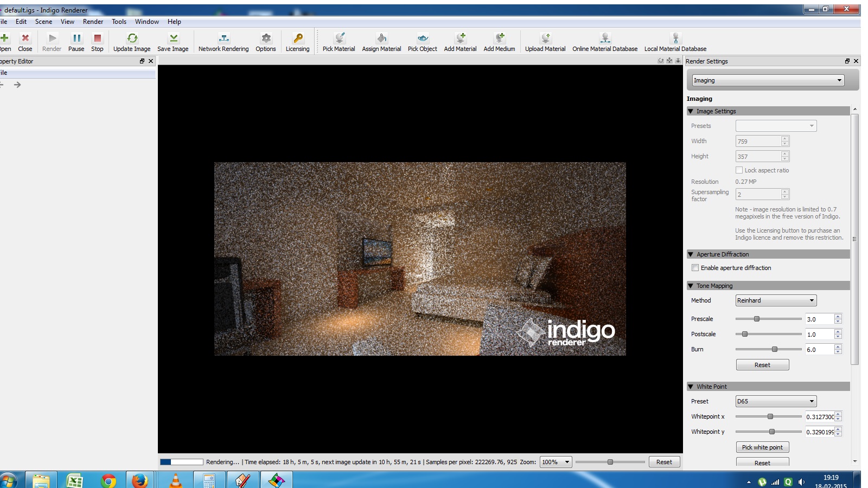This screenshot has width=868, height=488.
Task: Reset the zoom level in status bar
Action: point(664,462)
